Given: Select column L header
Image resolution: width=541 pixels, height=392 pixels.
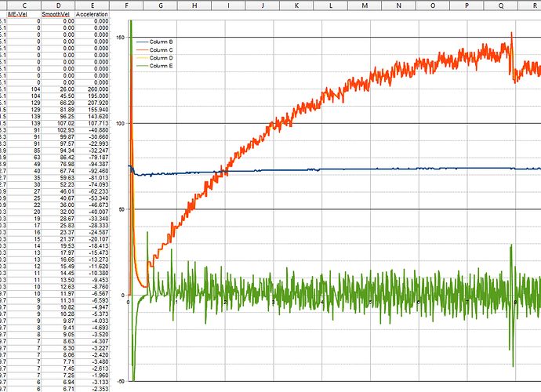Looking at the screenshot, I should click(x=331, y=5).
